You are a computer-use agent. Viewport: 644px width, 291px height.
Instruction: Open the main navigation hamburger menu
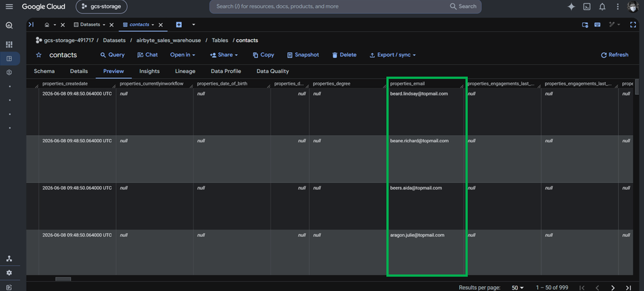(9, 6)
